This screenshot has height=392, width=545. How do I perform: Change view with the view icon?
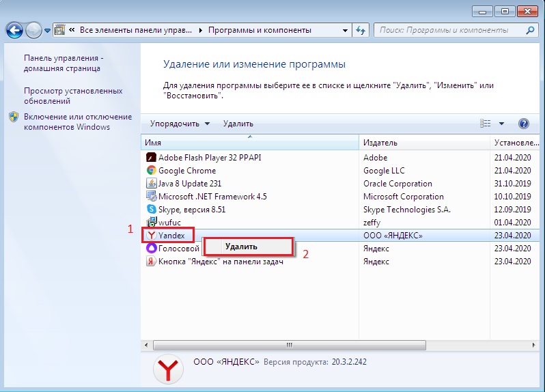point(485,124)
